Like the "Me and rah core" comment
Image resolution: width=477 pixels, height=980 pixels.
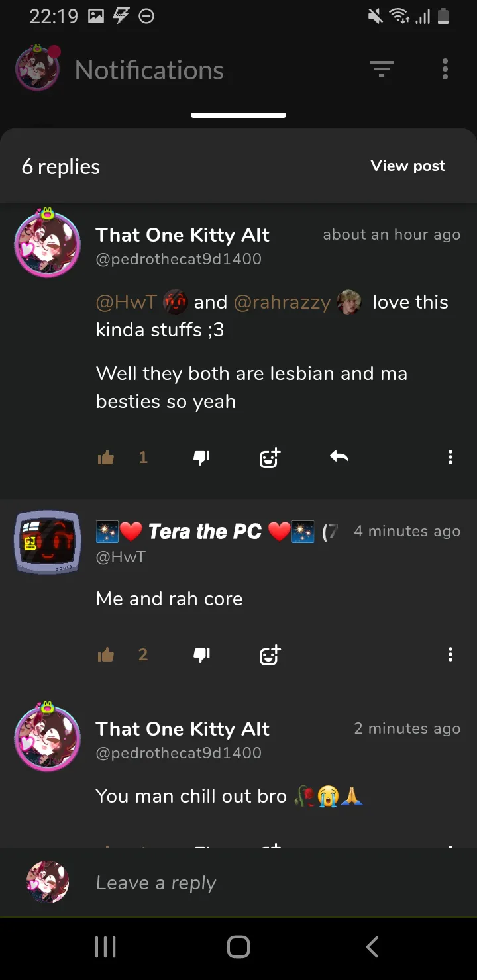106,655
